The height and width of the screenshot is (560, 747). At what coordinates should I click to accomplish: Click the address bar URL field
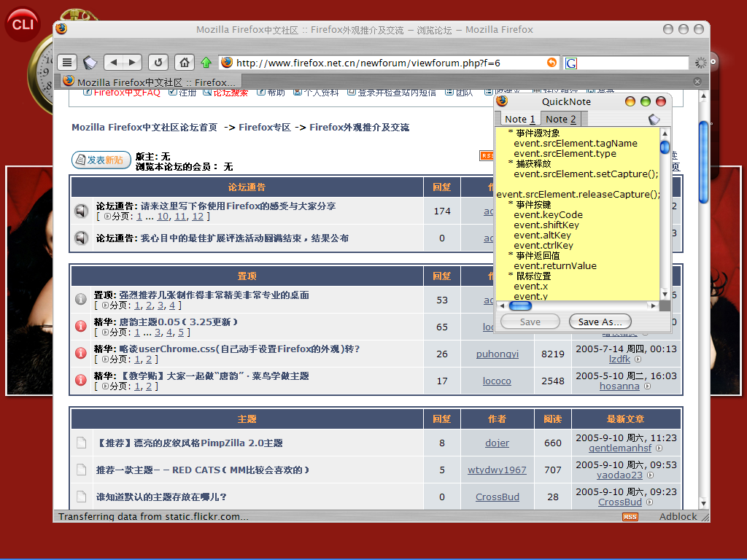(390, 63)
